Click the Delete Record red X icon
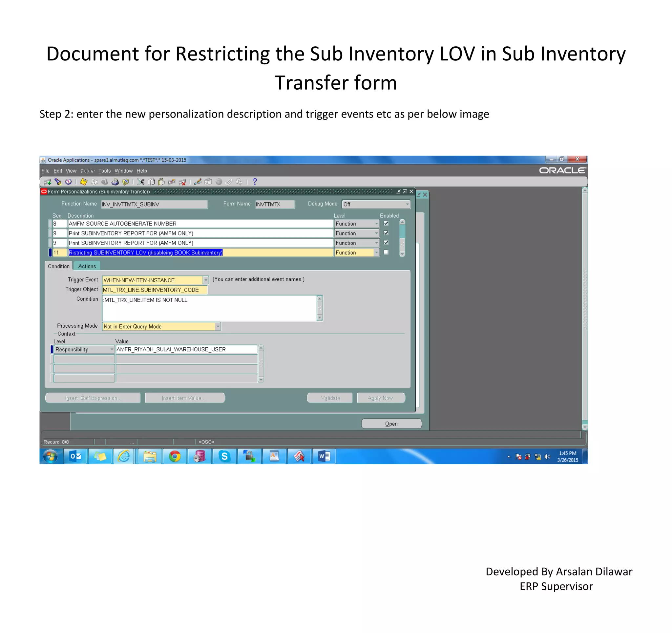This screenshot has width=672, height=633. (182, 182)
